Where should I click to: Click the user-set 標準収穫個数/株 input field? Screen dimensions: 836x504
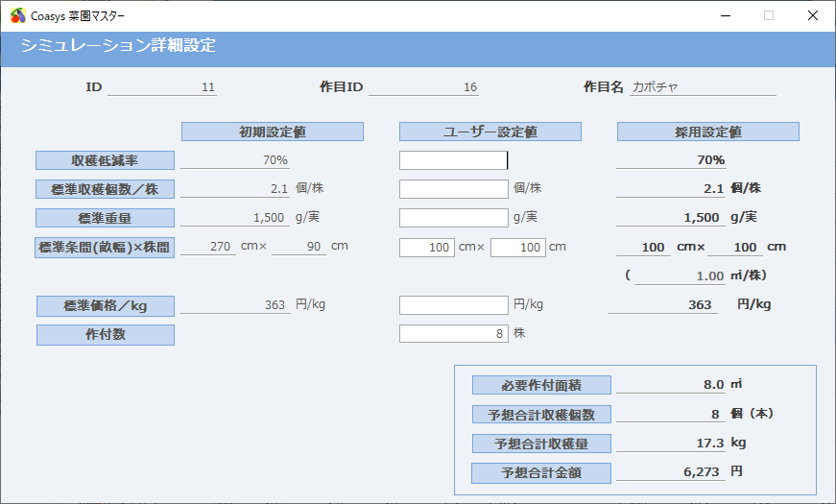[x=453, y=189]
